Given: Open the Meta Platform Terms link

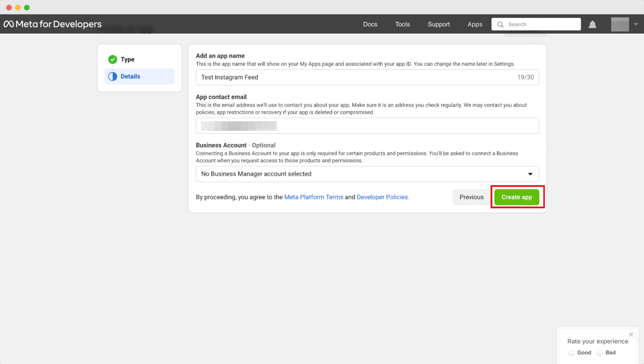Looking at the screenshot, I should tap(313, 197).
